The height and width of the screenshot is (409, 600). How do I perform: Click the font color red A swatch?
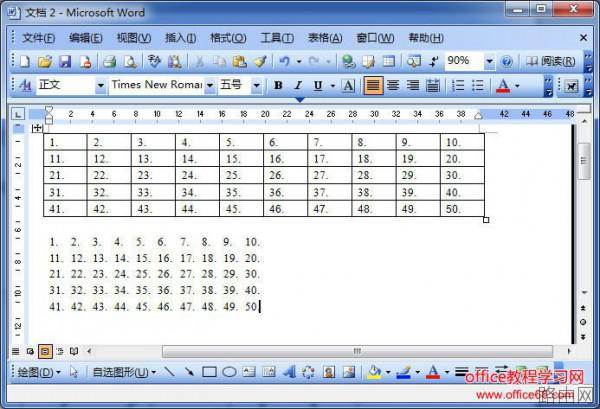[503, 85]
